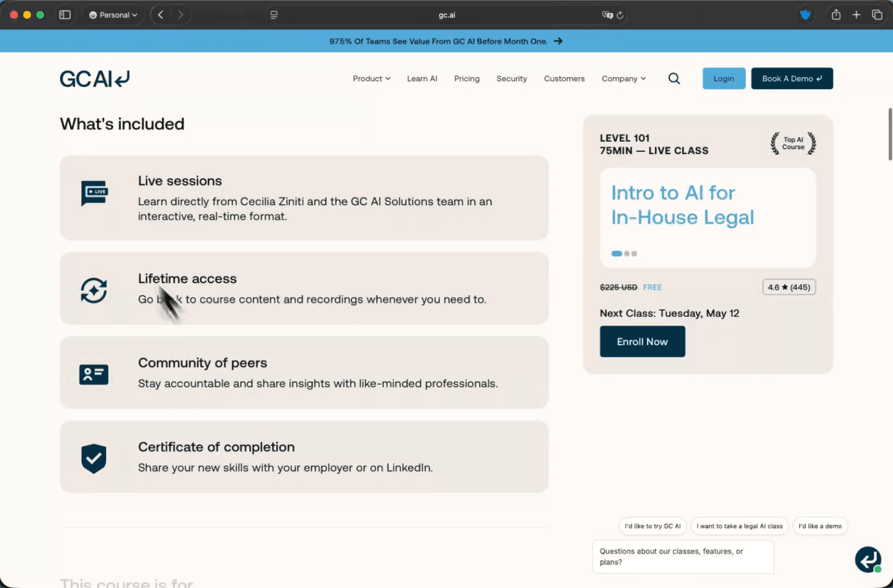Go back with the Safari back arrow
Image resolution: width=893 pixels, height=588 pixels.
coord(161,15)
